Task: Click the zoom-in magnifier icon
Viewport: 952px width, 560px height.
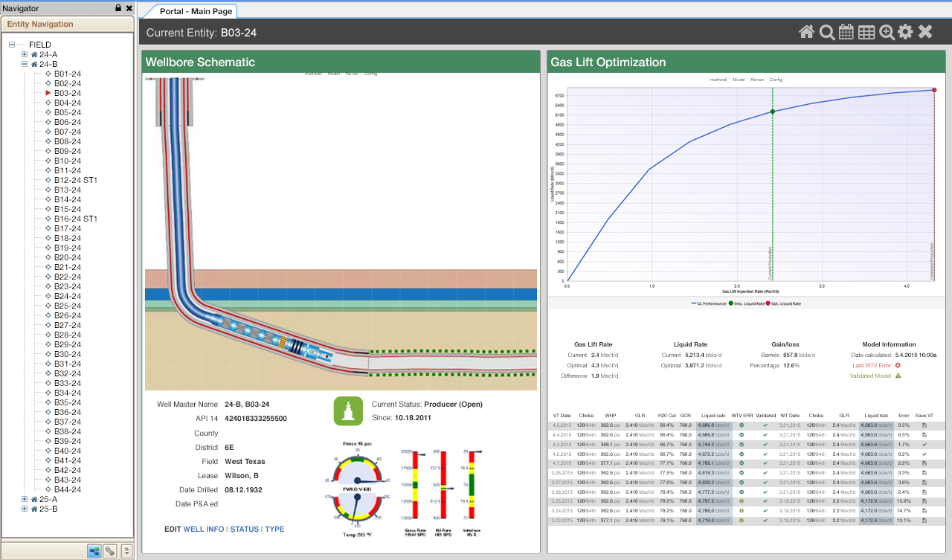Action: pos(887,32)
